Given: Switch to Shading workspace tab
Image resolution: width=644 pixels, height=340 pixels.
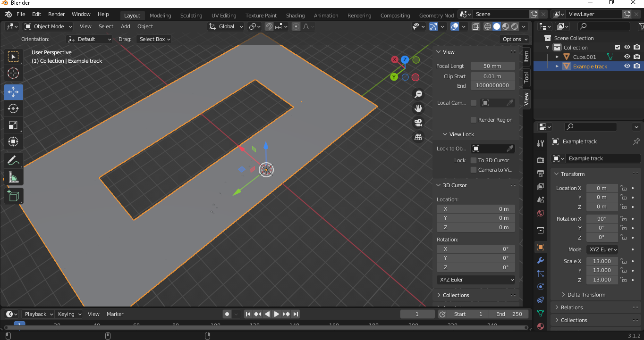Looking at the screenshot, I should [295, 16].
